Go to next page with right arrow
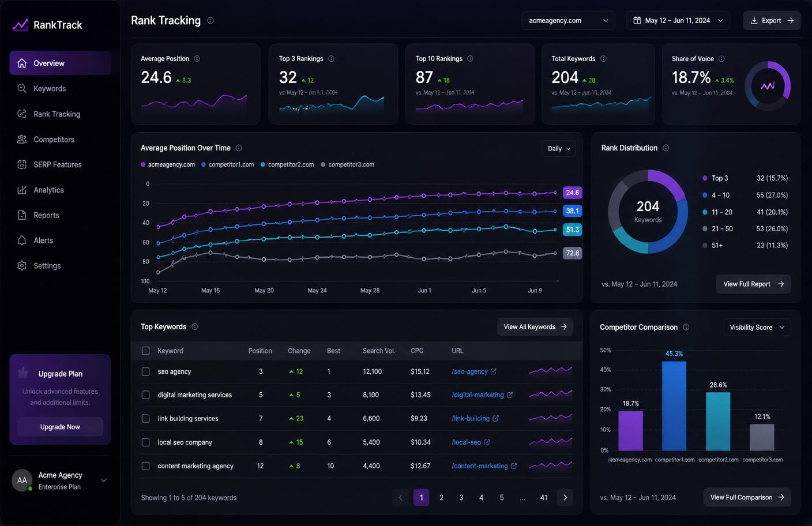 (565, 497)
